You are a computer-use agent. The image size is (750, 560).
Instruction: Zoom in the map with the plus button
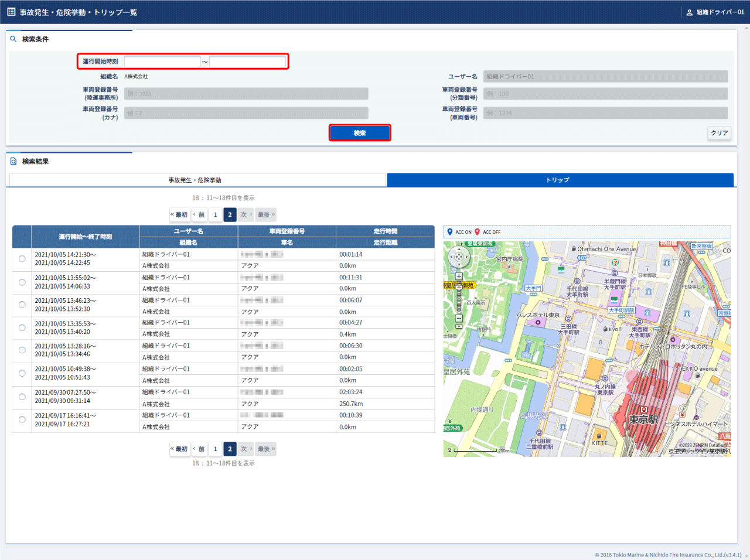(459, 276)
